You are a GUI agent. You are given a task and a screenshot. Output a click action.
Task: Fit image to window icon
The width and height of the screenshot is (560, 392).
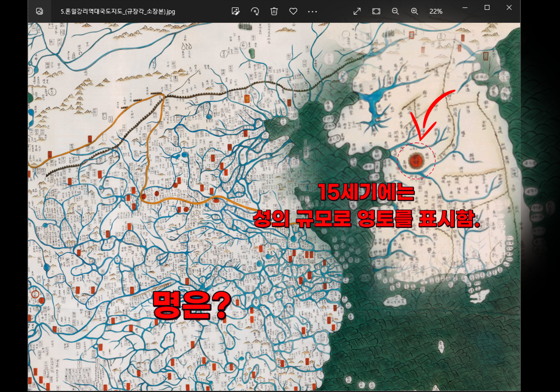(x=376, y=11)
